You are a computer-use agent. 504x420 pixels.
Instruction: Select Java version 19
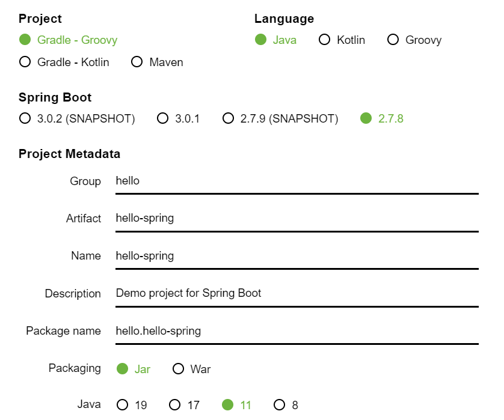tap(123, 405)
